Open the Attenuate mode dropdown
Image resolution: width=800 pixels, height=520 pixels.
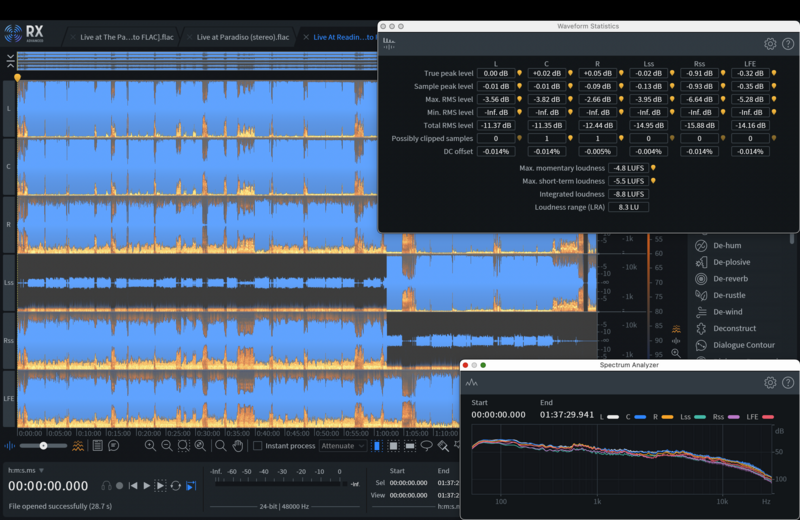click(343, 446)
